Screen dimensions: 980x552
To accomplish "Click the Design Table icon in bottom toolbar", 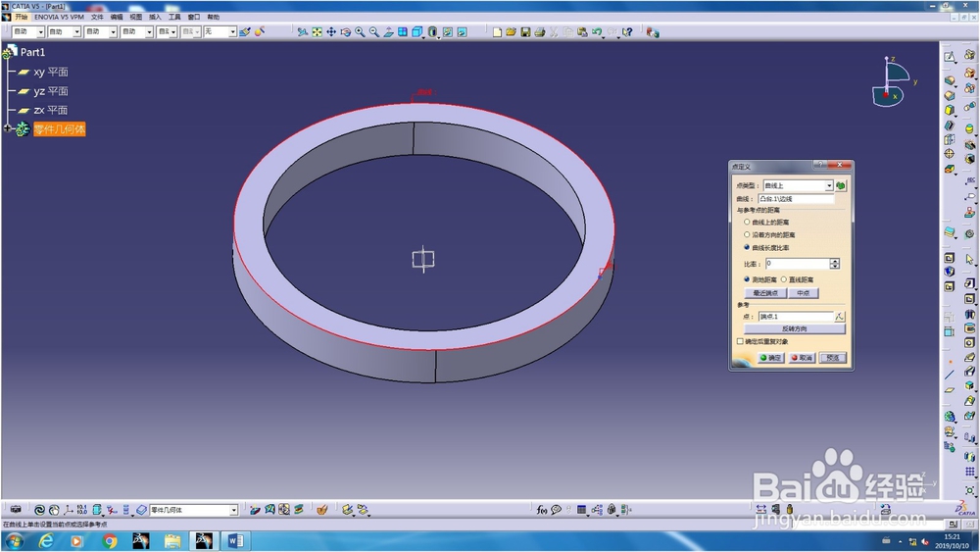I will (x=582, y=510).
